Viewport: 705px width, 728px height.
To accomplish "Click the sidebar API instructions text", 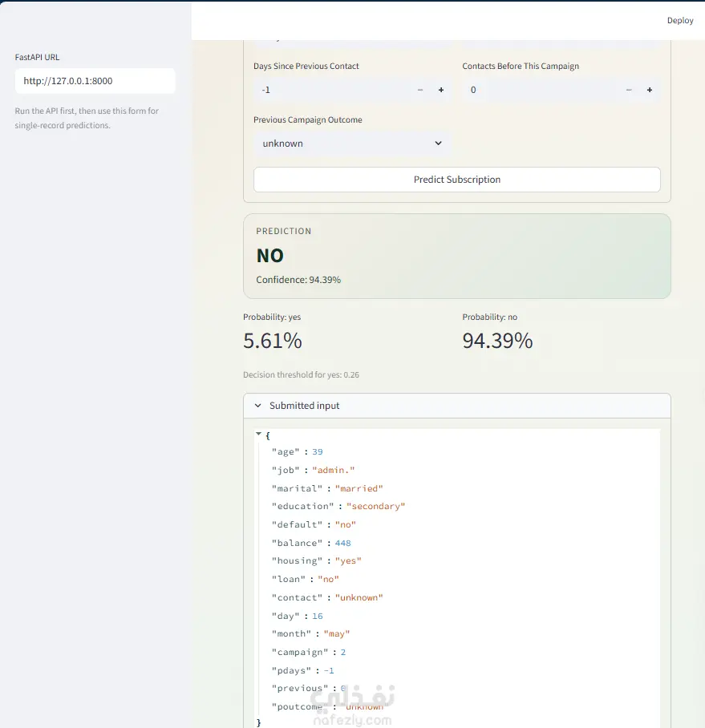I will click(87, 118).
